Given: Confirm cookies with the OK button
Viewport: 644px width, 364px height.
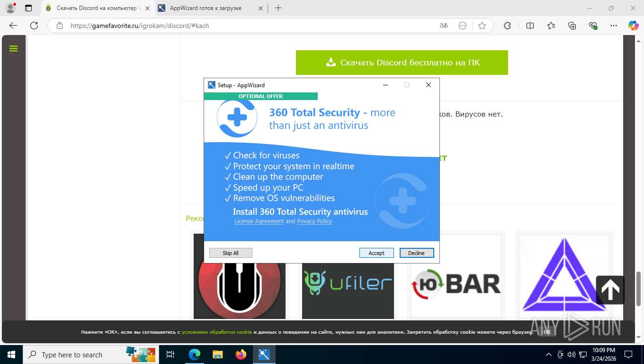Looking at the screenshot, I should tap(547, 332).
